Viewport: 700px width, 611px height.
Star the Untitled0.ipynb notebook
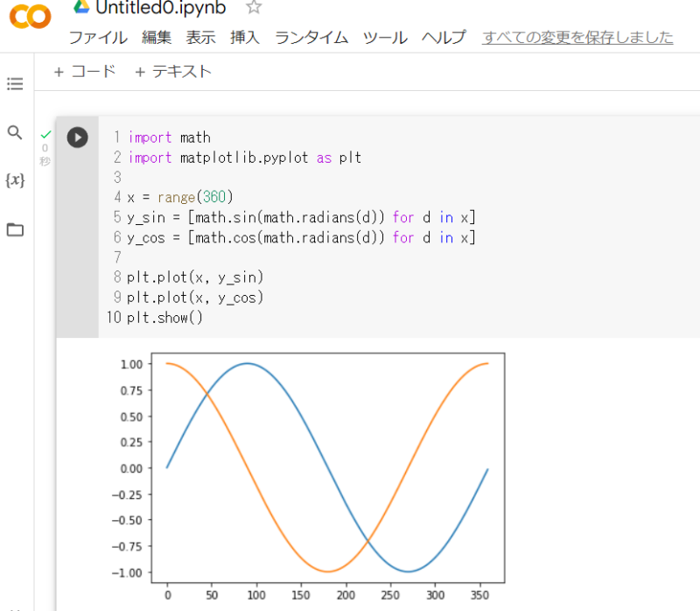click(254, 7)
